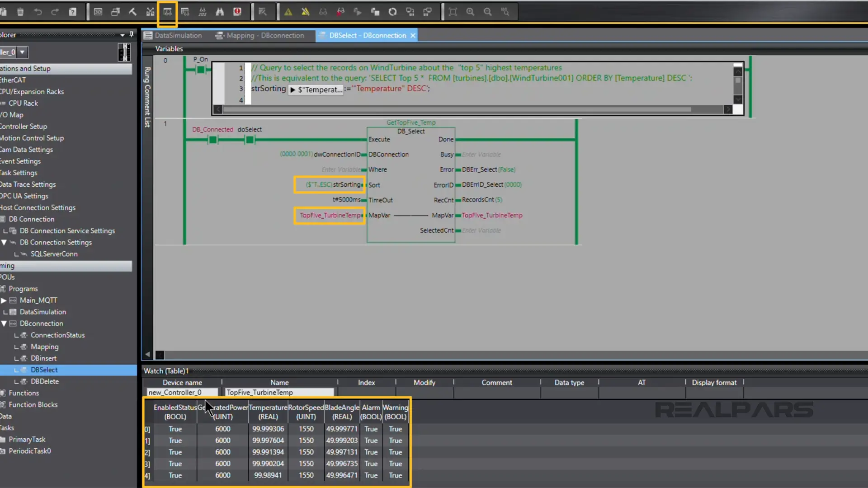Expand the Main_MQTT program node
The width and height of the screenshot is (868, 488).
tap(4, 300)
